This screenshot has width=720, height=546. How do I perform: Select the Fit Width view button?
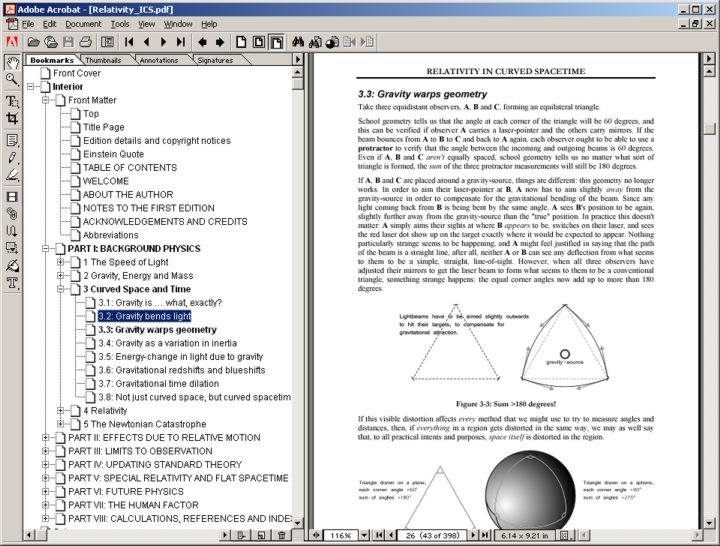(276, 42)
